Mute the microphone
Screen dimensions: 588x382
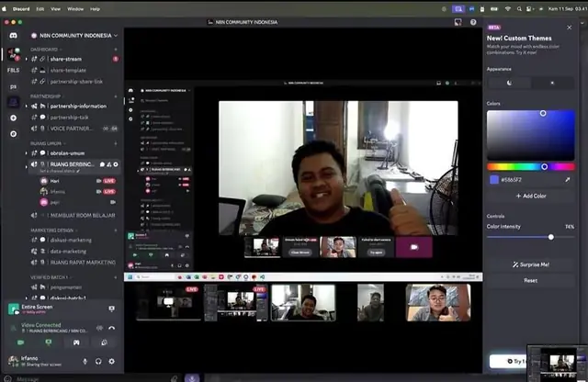coord(85,362)
